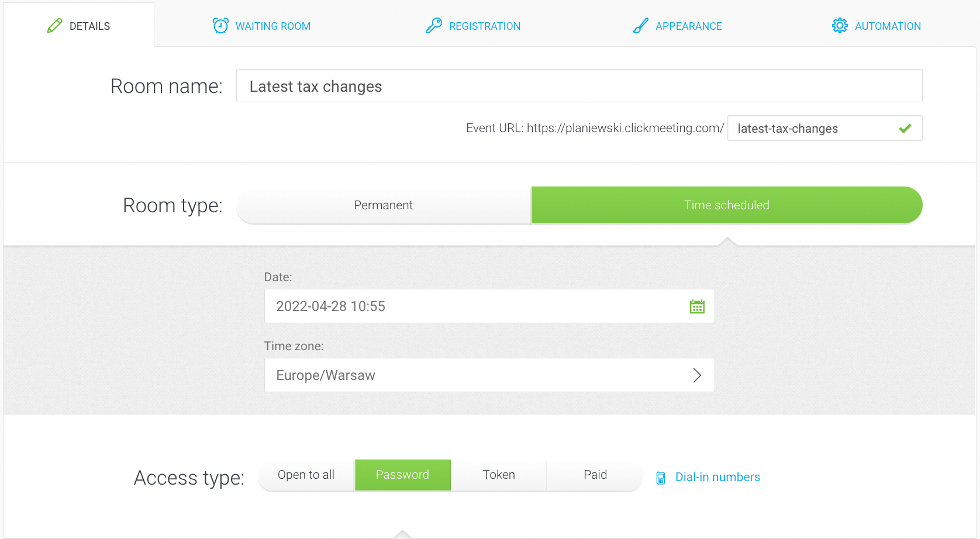The width and height of the screenshot is (980, 539).
Task: Click the gear icon for Automation
Action: (840, 26)
